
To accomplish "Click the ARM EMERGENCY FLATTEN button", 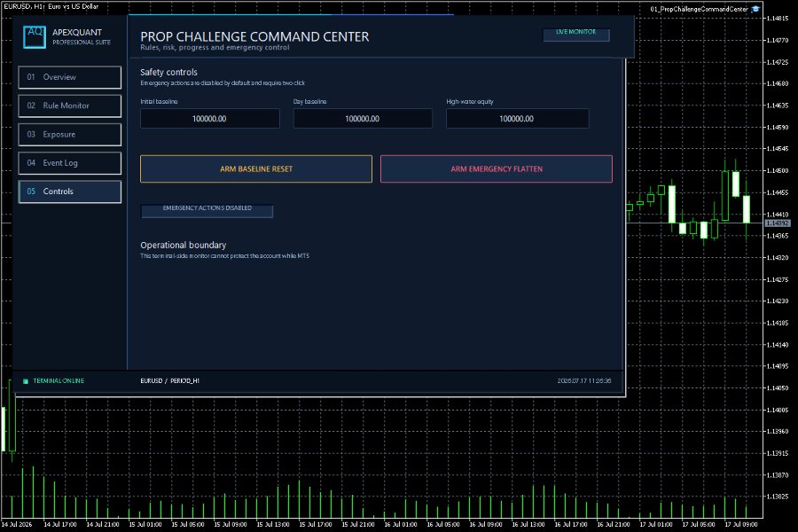I will click(497, 169).
